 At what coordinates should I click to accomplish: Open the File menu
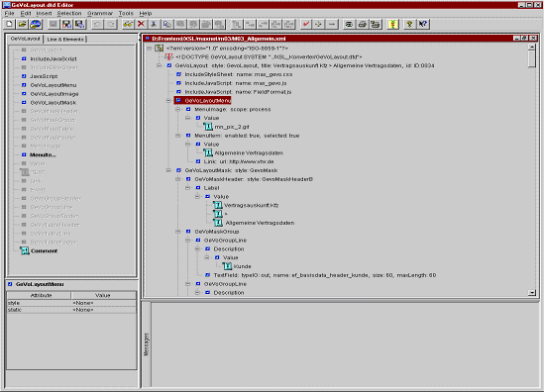[9, 13]
